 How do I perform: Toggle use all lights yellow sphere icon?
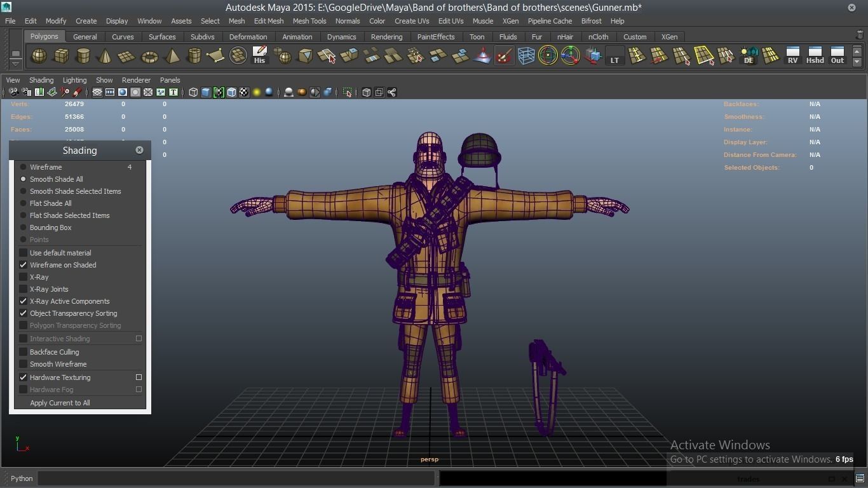point(257,93)
